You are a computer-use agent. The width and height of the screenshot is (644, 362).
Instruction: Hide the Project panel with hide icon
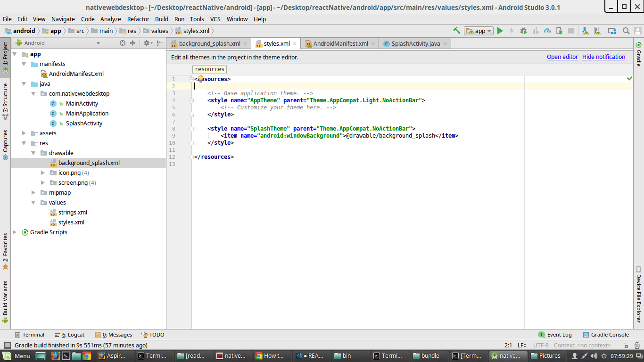159,43
